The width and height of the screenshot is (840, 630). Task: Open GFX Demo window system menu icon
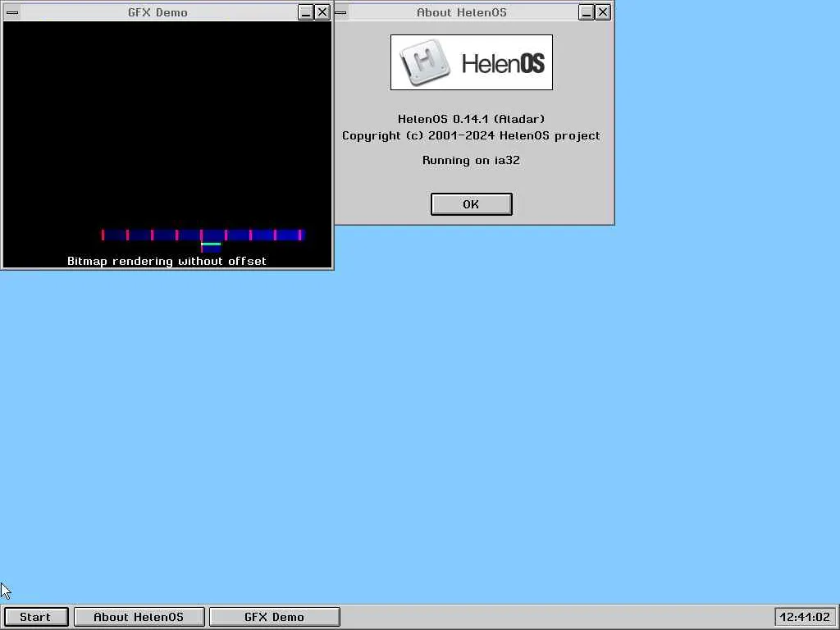12,12
